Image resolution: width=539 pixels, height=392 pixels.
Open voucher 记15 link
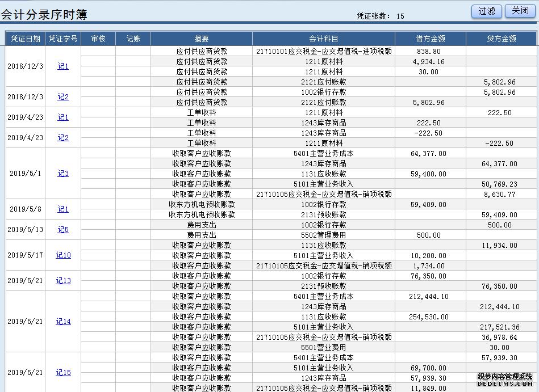click(x=63, y=373)
